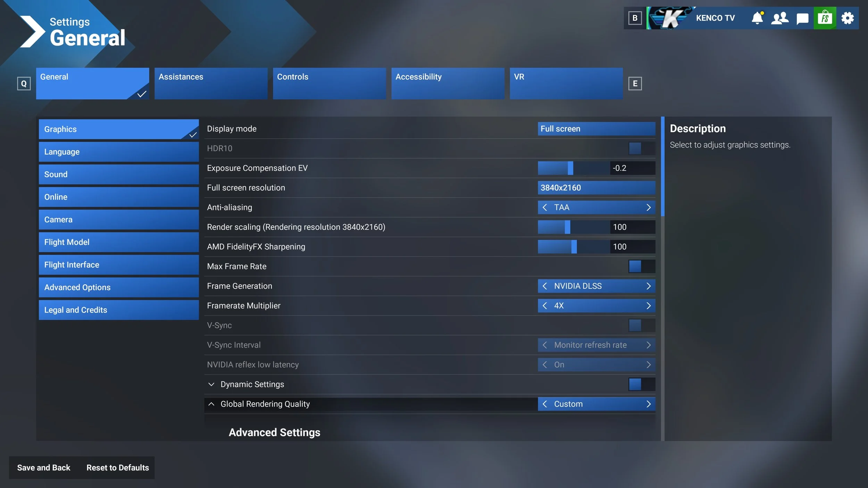Click the settings gear icon
This screenshot has height=488, width=868.
(848, 18)
